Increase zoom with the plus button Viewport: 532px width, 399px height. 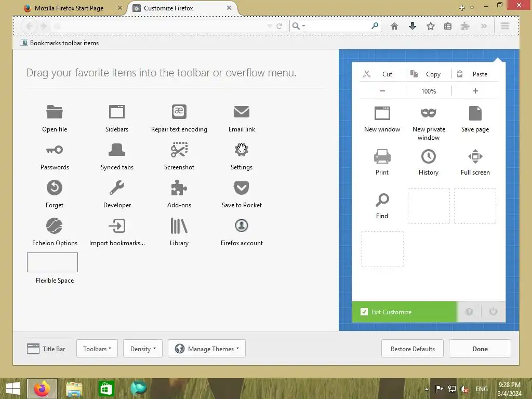coord(475,91)
